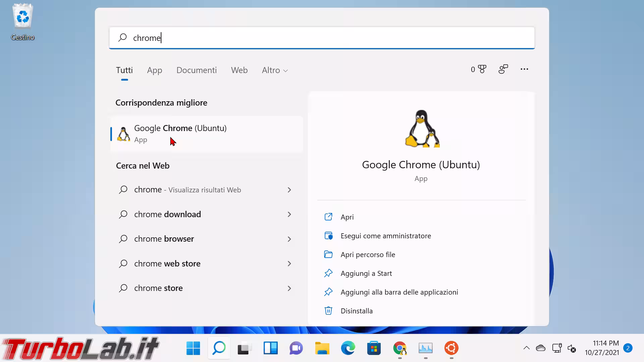Open Microsoft Edge from taskbar
This screenshot has width=644, height=362.
click(348, 348)
